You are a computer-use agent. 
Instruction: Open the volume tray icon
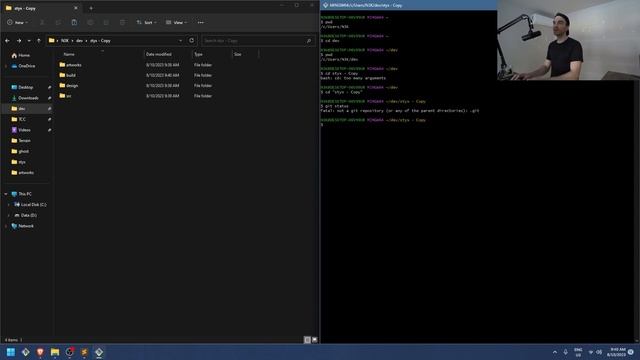tap(599, 352)
